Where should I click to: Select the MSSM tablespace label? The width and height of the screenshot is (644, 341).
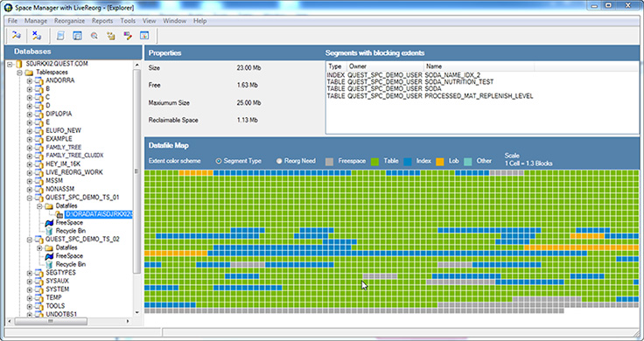(53, 181)
